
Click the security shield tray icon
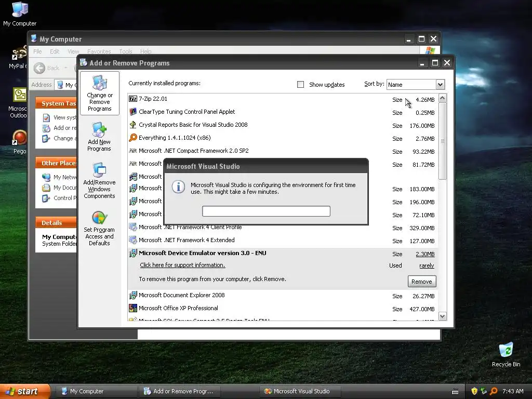click(474, 391)
